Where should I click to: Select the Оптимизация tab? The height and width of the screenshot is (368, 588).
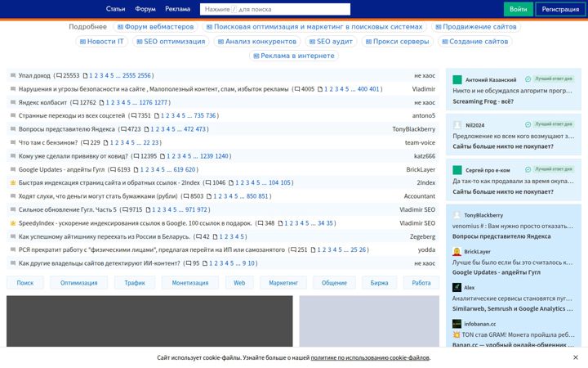pos(78,283)
